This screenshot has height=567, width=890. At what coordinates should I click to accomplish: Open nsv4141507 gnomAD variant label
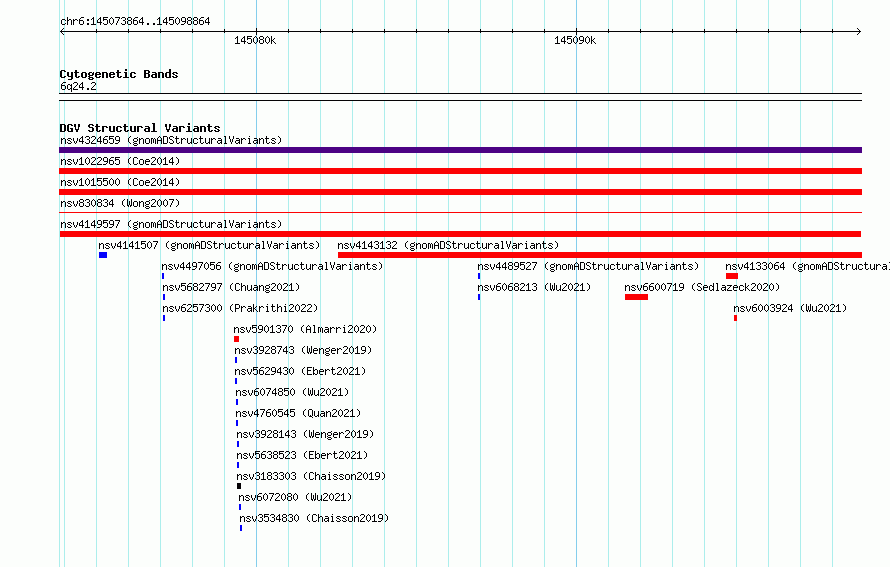click(209, 245)
